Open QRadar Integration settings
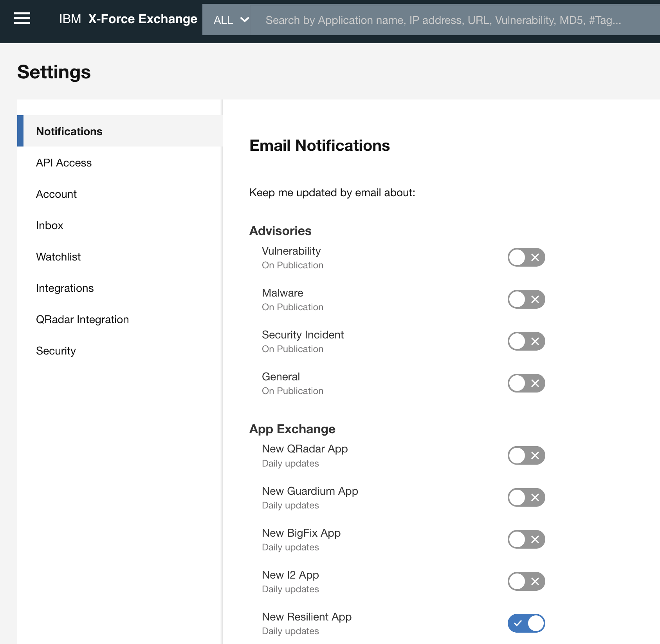This screenshot has width=660, height=644. pos(82,319)
